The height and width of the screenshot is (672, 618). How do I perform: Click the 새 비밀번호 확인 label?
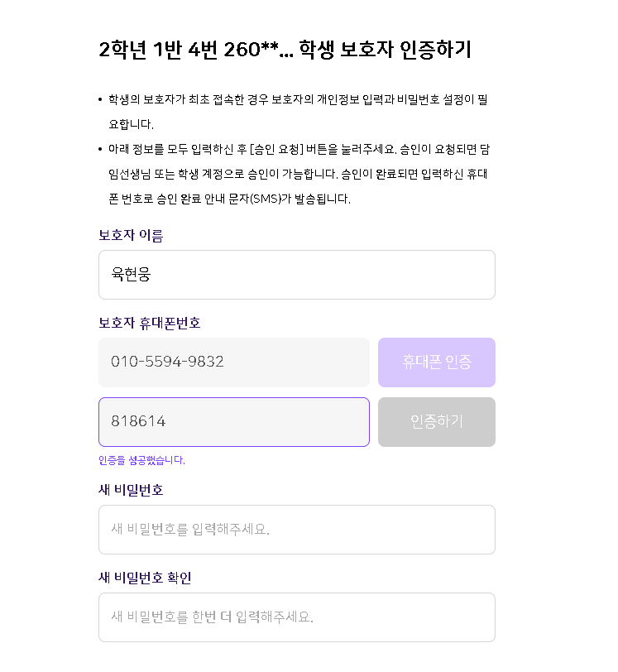145,578
